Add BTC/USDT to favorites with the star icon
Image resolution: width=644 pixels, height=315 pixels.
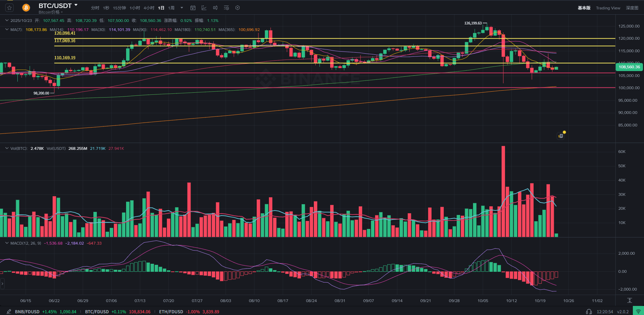click(9, 8)
